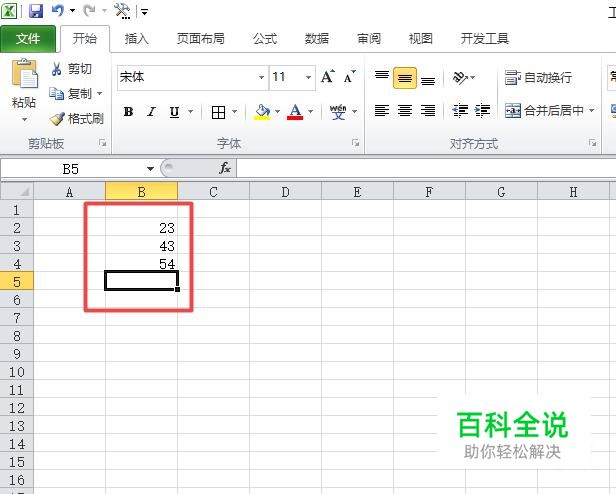
Task: Open the 合并后居中 dropdown arrow
Action: 591,110
